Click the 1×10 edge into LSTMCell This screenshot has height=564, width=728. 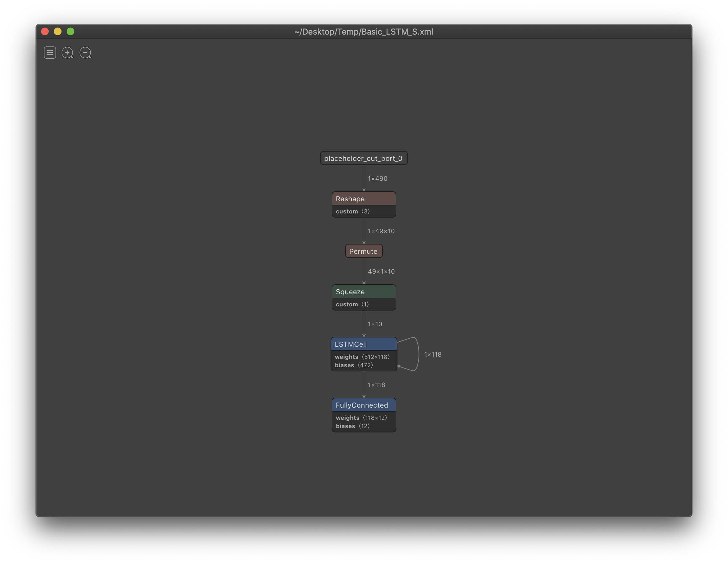375,324
